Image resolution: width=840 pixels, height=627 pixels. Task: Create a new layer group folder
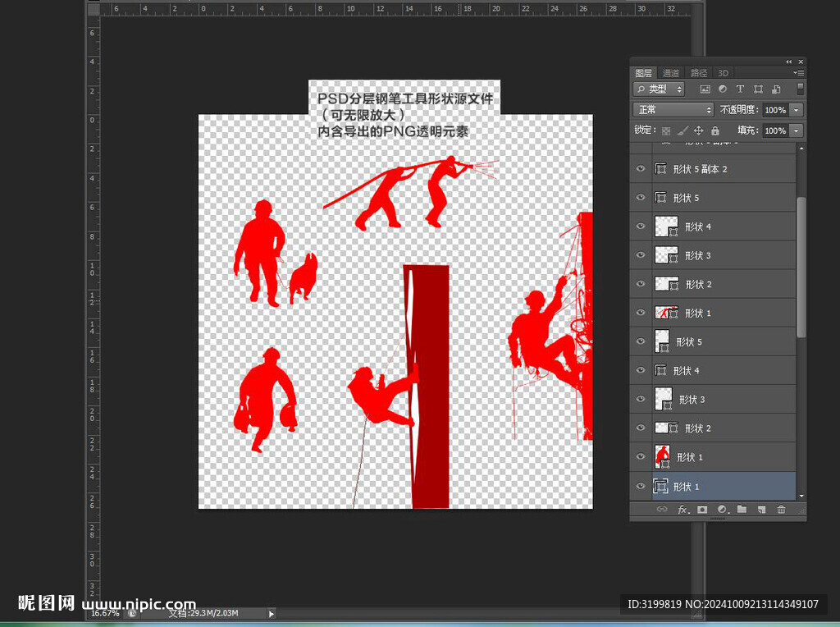coord(742,510)
